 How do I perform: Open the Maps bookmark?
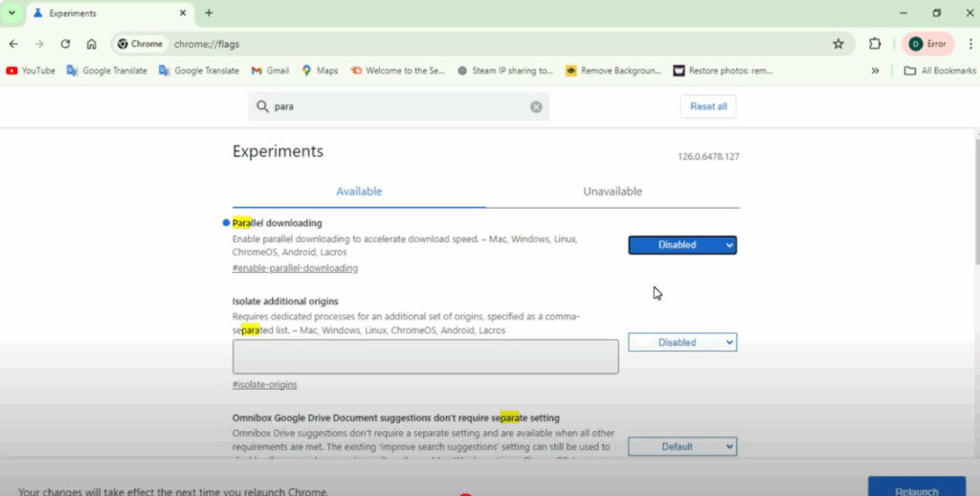[x=320, y=71]
